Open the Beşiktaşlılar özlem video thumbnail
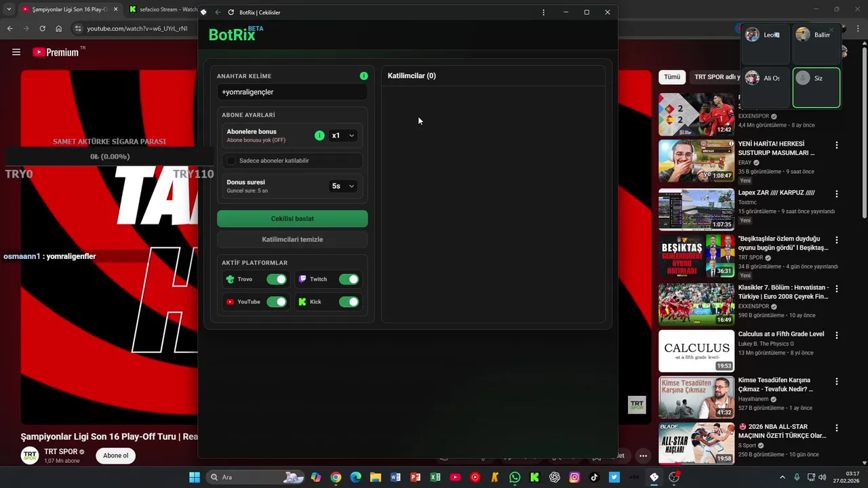The width and height of the screenshot is (868, 488). [x=696, y=256]
